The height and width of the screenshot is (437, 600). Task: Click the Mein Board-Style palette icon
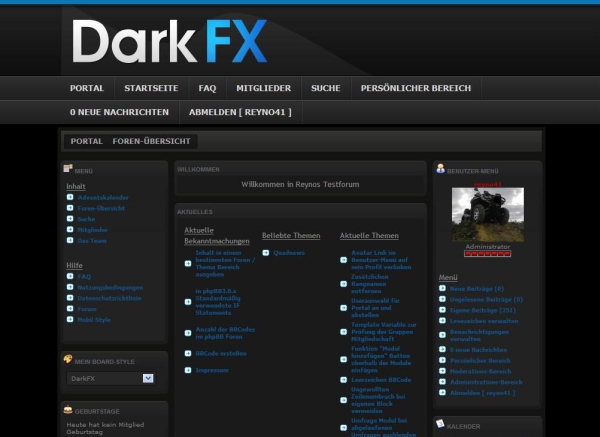click(x=68, y=359)
